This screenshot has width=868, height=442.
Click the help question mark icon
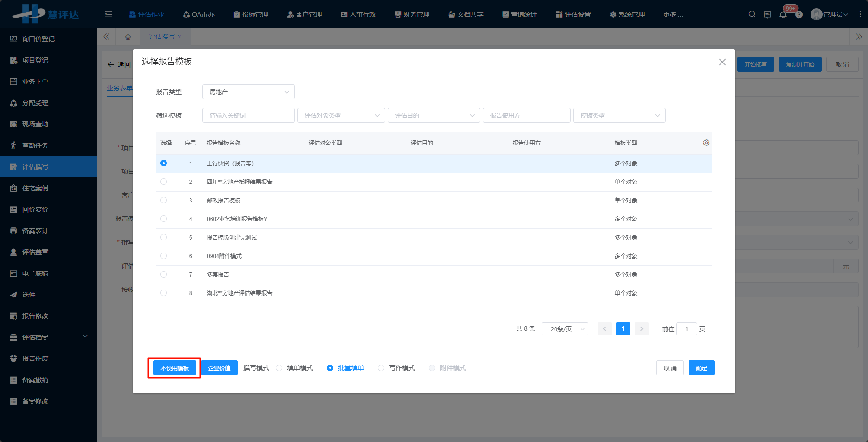(799, 15)
